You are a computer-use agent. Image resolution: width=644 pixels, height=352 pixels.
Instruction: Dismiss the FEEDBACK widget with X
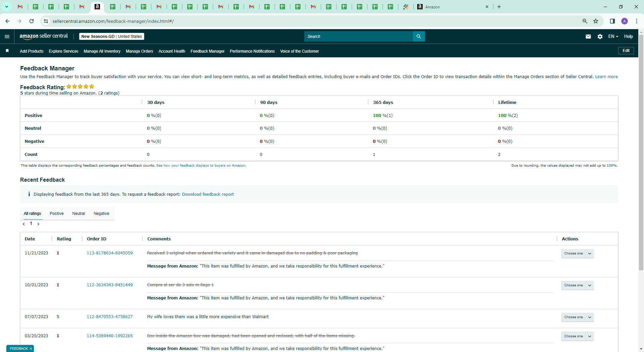[x=31, y=349]
